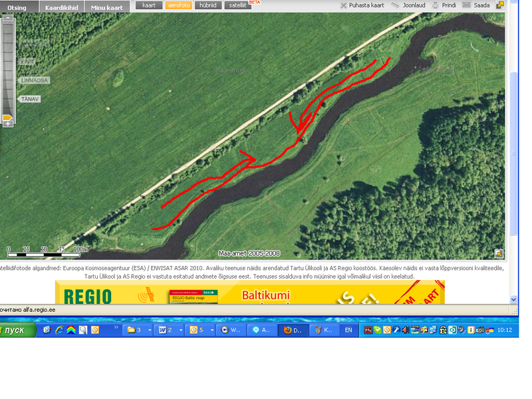This screenshot has height=399, width=532.
Task: Click the Saada text link
Action: coord(481,5)
